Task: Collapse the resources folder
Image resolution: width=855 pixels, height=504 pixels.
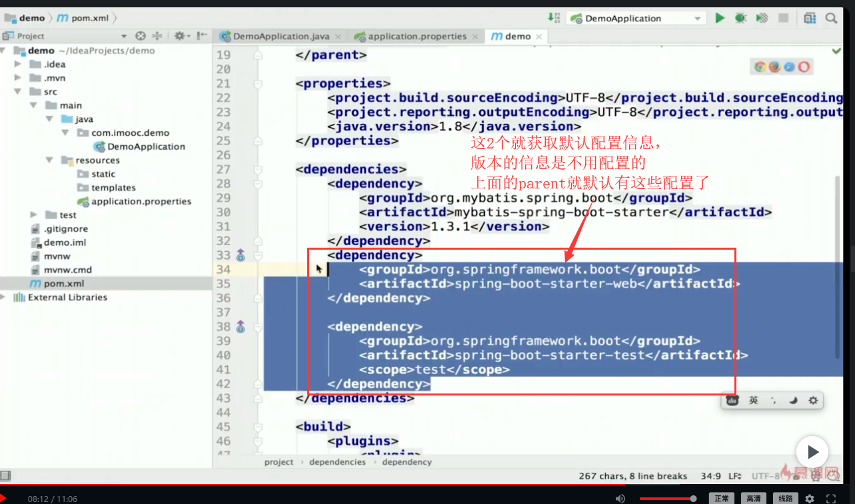Action: [x=49, y=160]
